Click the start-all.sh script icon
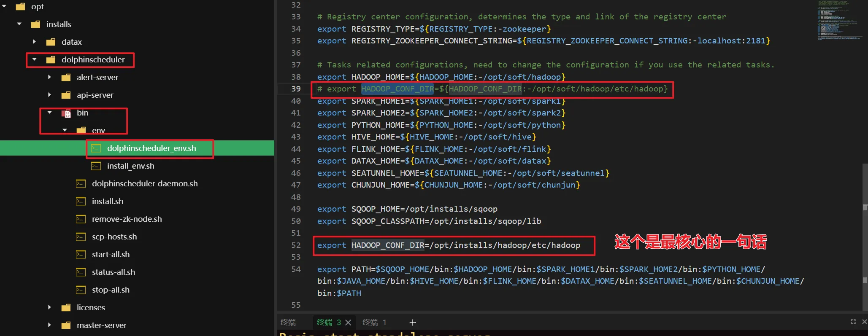This screenshot has width=868, height=336. tap(81, 255)
